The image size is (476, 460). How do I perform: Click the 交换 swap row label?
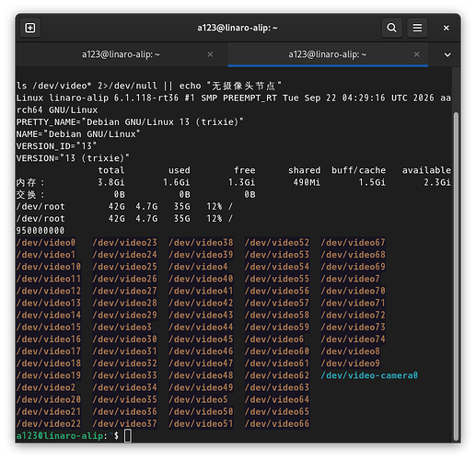point(30,194)
